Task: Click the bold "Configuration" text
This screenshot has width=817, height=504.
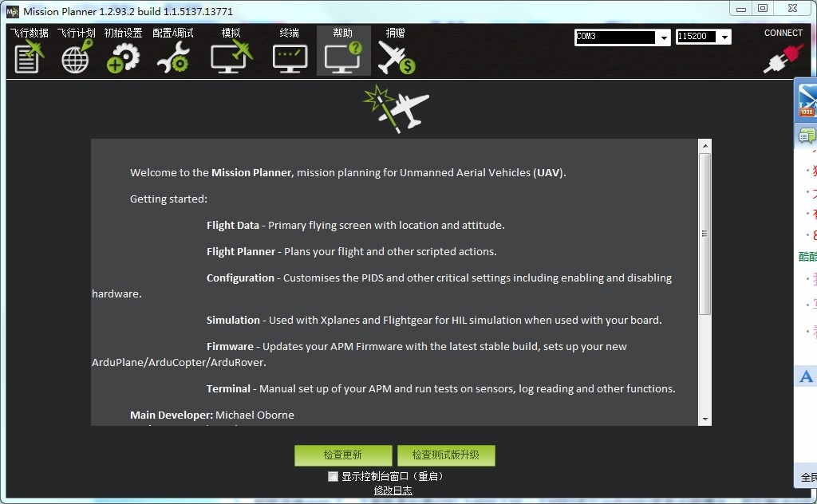Action: tap(240, 278)
